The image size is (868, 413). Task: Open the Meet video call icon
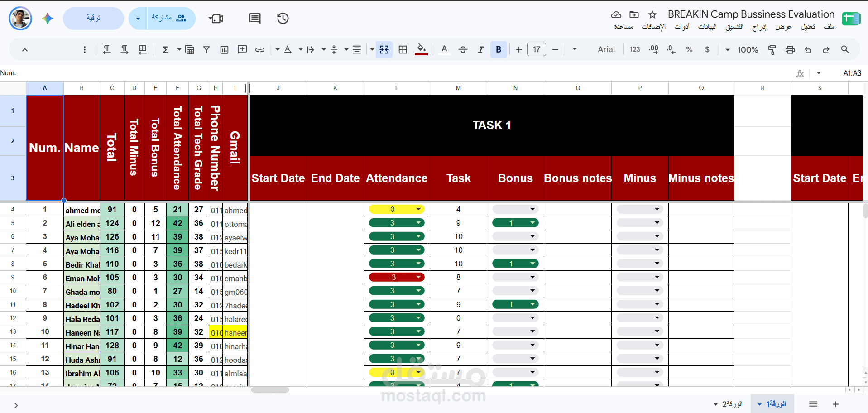[216, 19]
